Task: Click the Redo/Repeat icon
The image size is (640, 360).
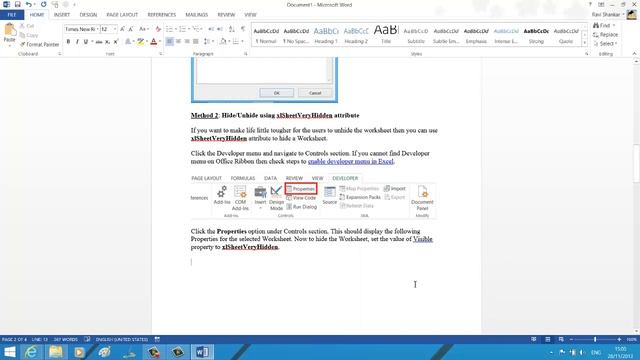Action: [x=44, y=4]
